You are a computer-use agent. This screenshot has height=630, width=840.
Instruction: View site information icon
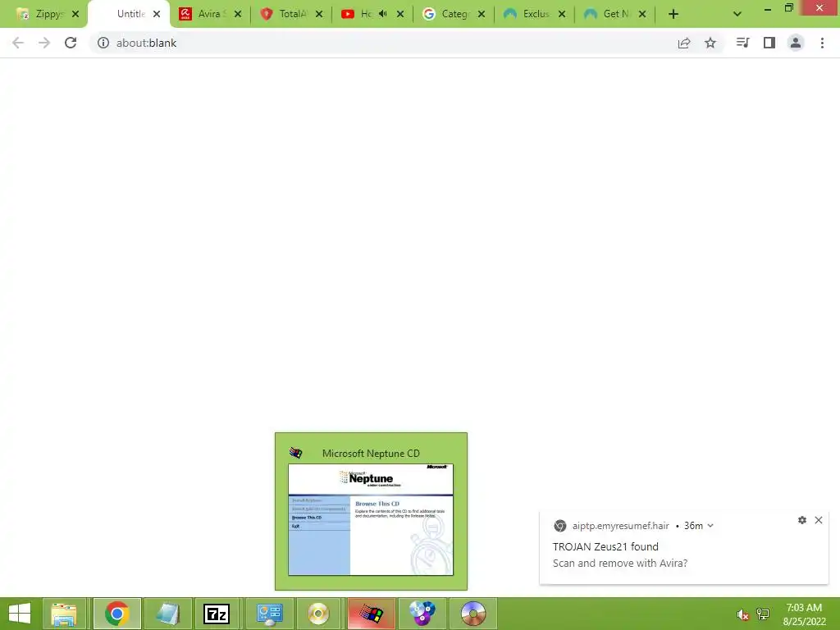[x=103, y=43]
